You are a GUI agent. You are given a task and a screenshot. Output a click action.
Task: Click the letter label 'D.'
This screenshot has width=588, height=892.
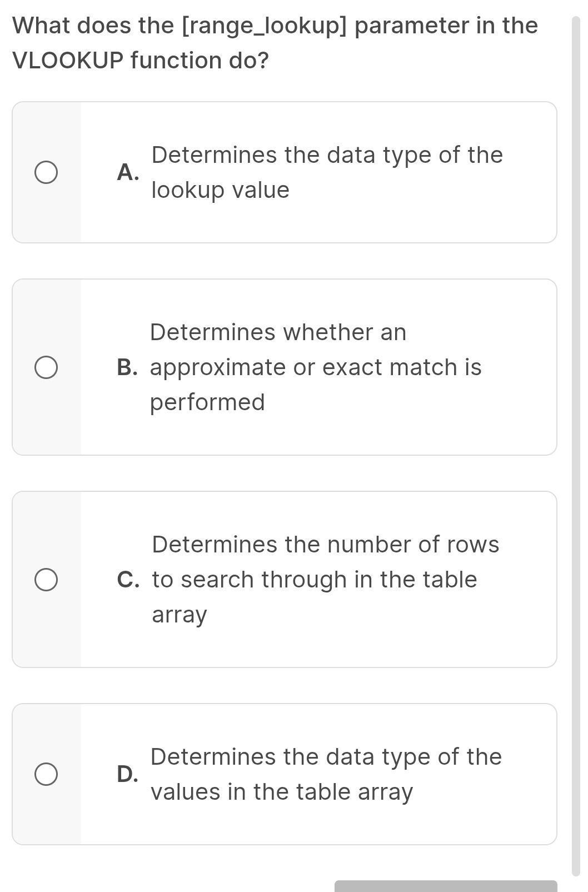128,773
